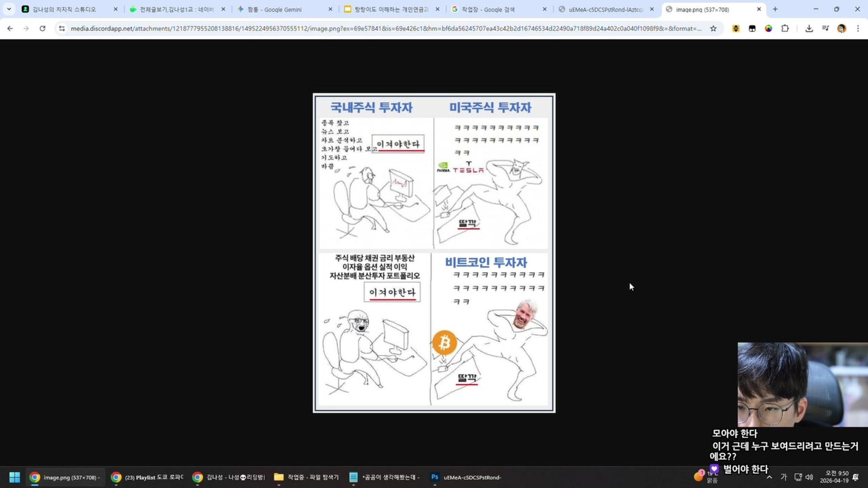868x488 pixels.
Task: Open the Downloads icon in Chrome toolbar
Action: pyautogui.click(x=809, y=29)
